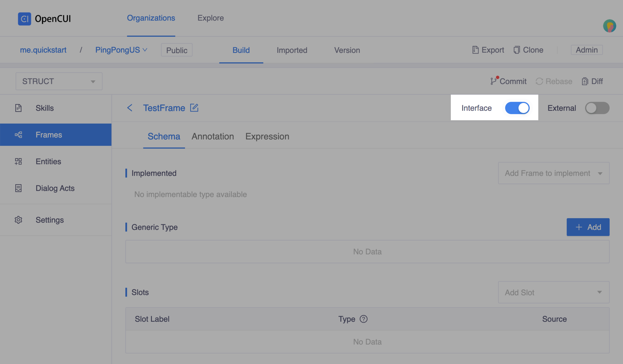
Task: Open the user avatar in top corner
Action: pos(609,26)
